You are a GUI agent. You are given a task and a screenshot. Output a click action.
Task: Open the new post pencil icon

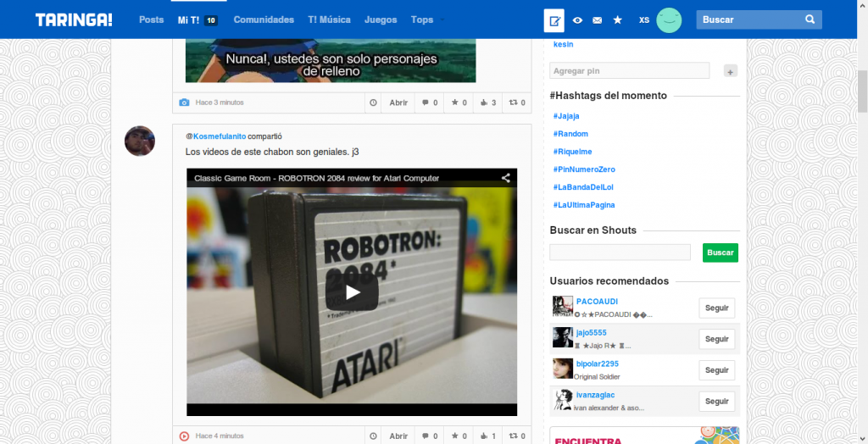point(554,20)
